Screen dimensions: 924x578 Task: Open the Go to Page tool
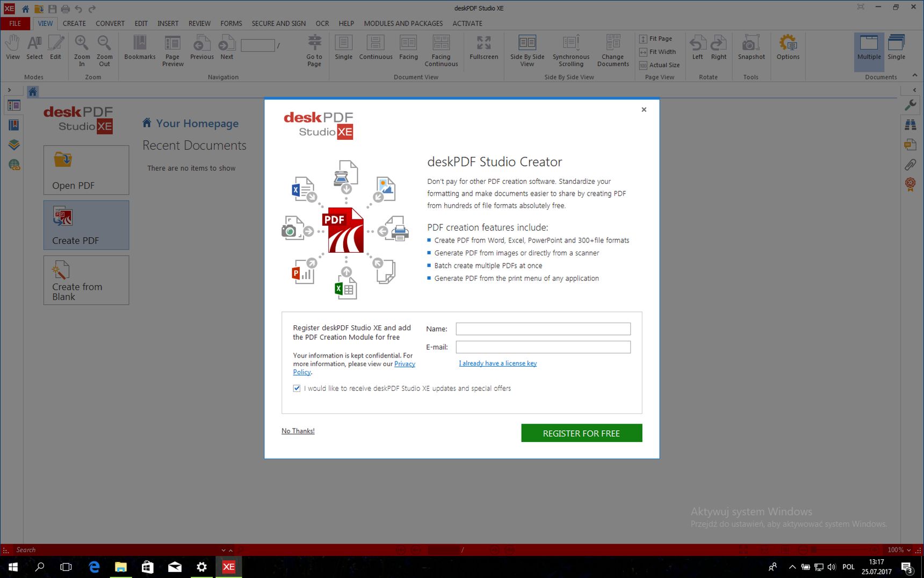(314, 51)
